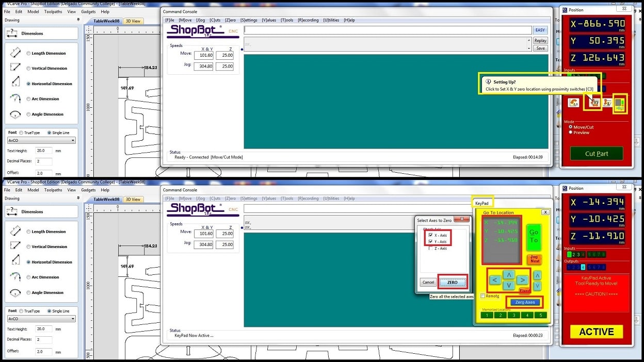Screen dimensions: 644x362
Task: Check the Z - Axis checkbox
Action: pyautogui.click(x=431, y=248)
